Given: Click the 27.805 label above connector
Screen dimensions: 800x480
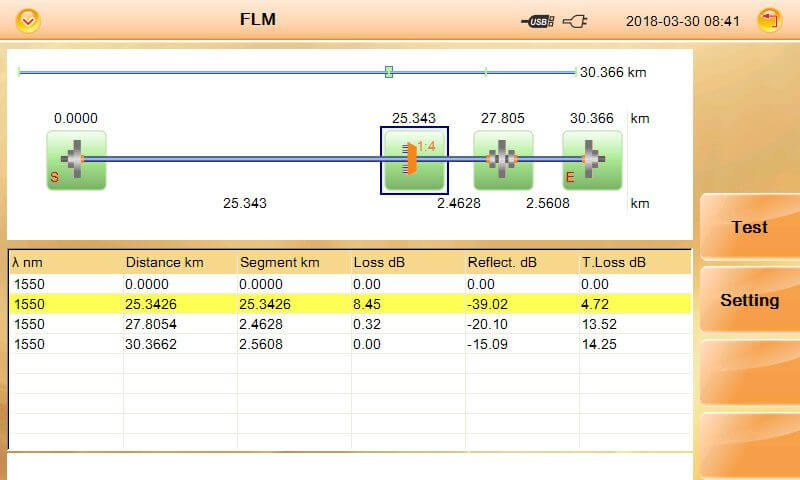Looking at the screenshot, I should point(503,118).
